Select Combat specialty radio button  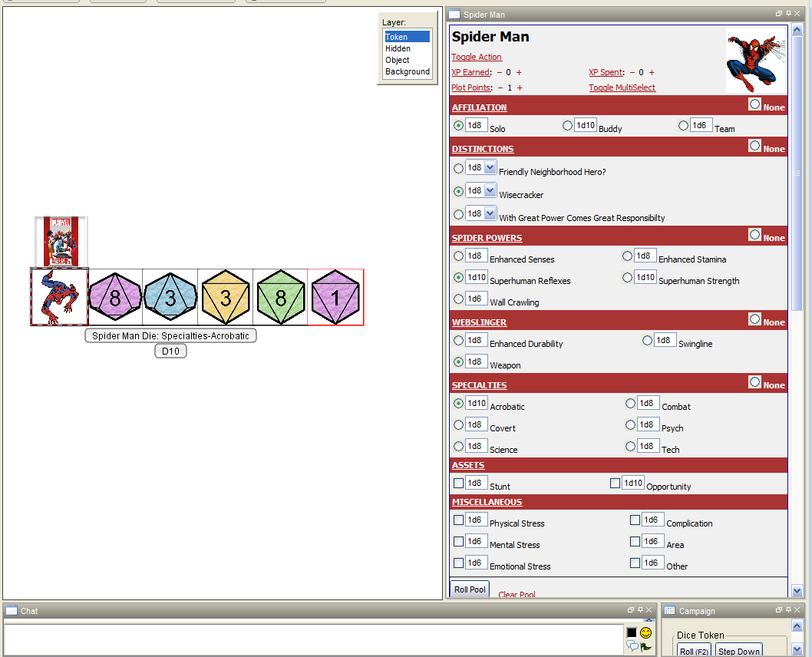point(630,403)
